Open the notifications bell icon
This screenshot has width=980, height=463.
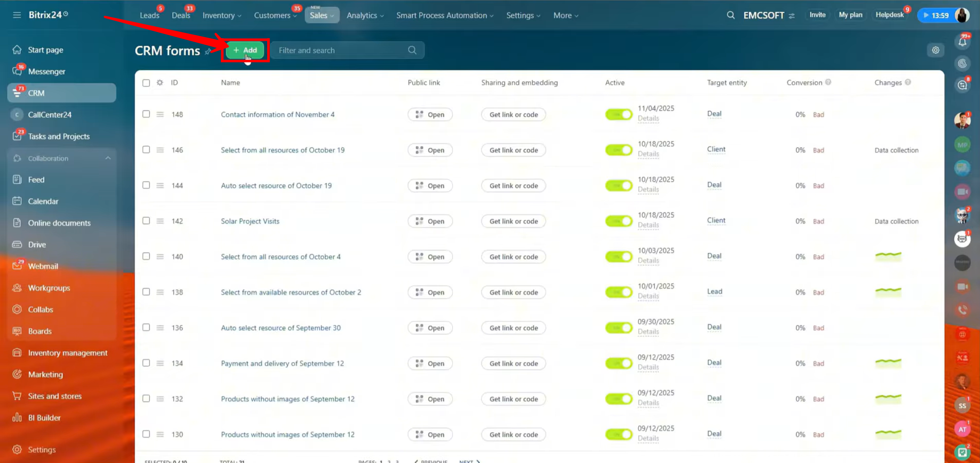(x=962, y=42)
